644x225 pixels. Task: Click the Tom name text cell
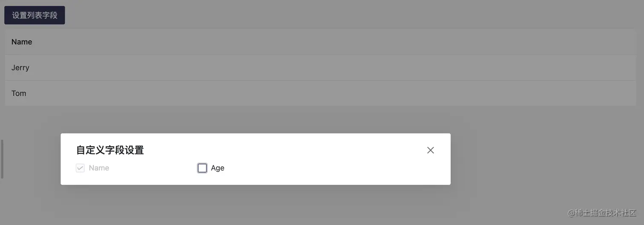[x=19, y=93]
